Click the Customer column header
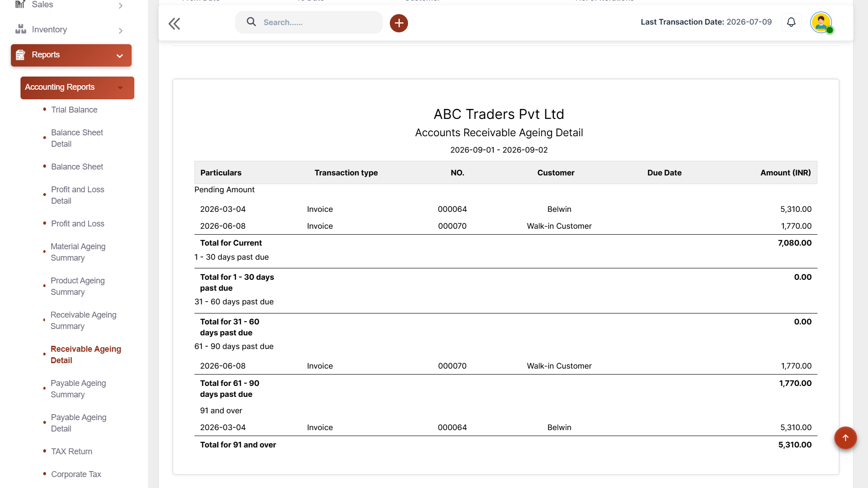 (556, 173)
